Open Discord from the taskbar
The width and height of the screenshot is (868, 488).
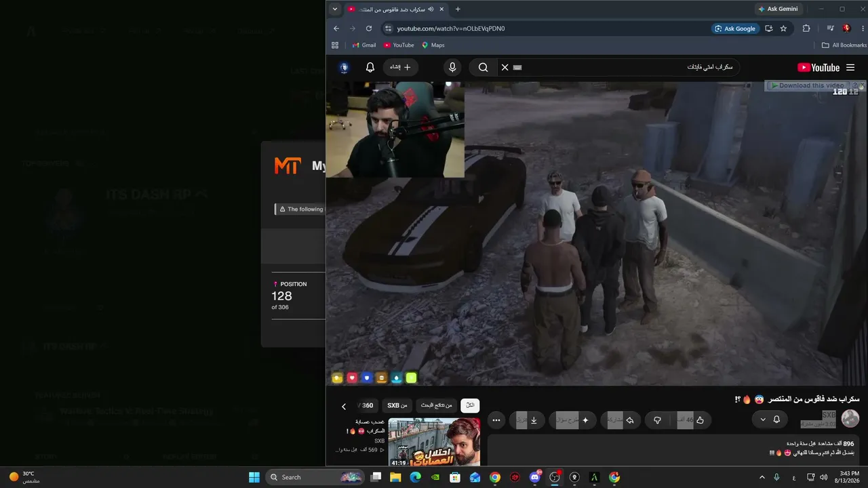[x=535, y=477]
